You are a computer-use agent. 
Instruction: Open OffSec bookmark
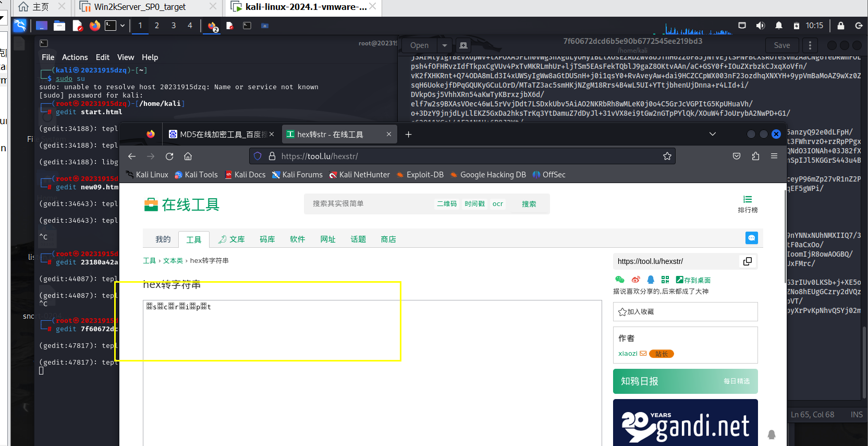(x=549, y=175)
